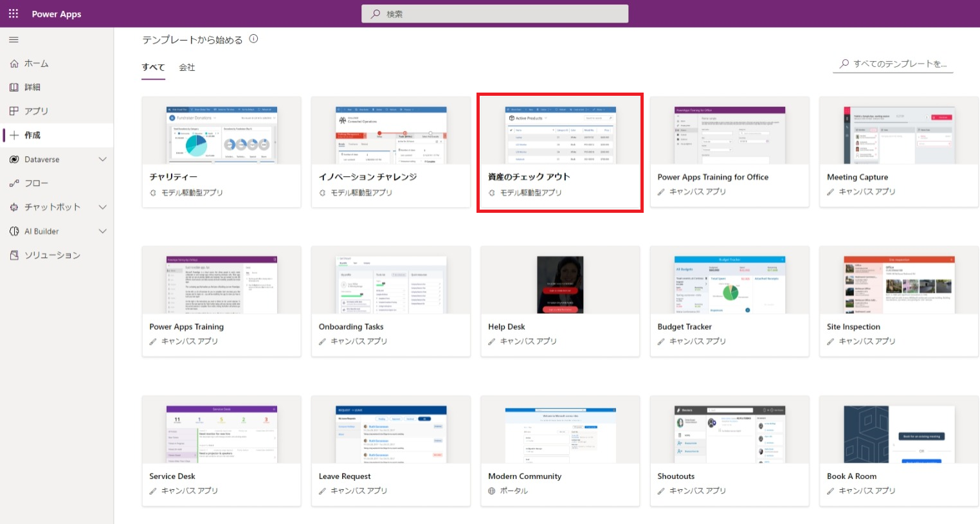Open the 資産のチェック アウト template thumbnail
Viewport: 980px width, 524px height.
point(561,135)
